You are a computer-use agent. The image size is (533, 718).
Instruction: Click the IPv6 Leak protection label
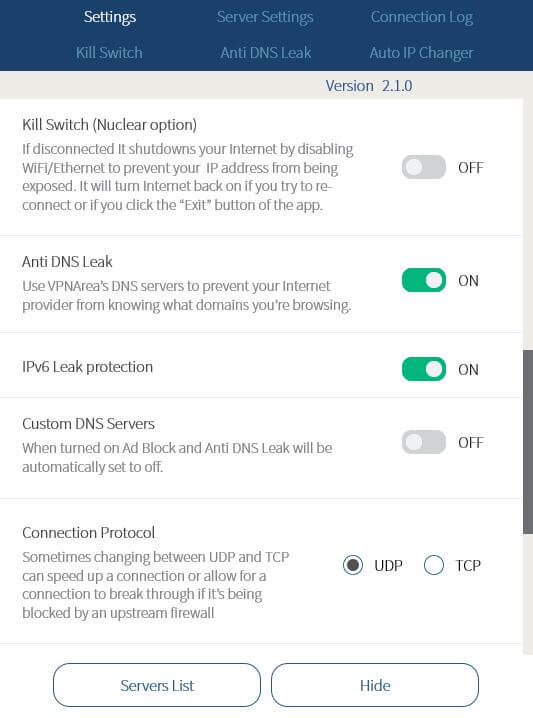[87, 367]
